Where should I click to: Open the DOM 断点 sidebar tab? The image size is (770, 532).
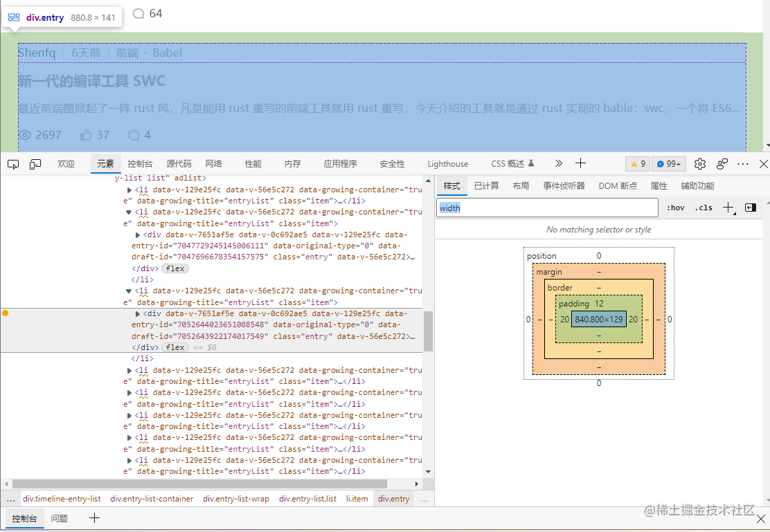tap(617, 186)
